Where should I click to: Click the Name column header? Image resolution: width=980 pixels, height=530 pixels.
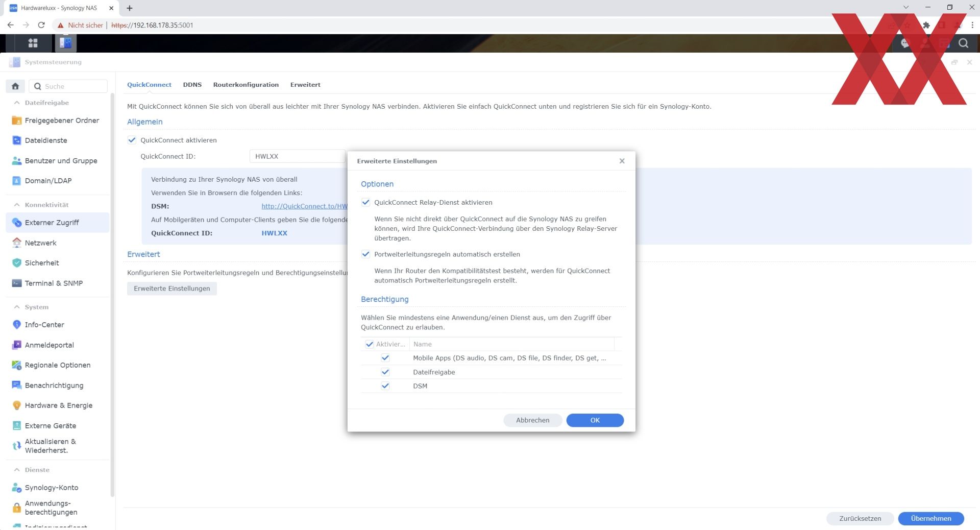click(512, 344)
